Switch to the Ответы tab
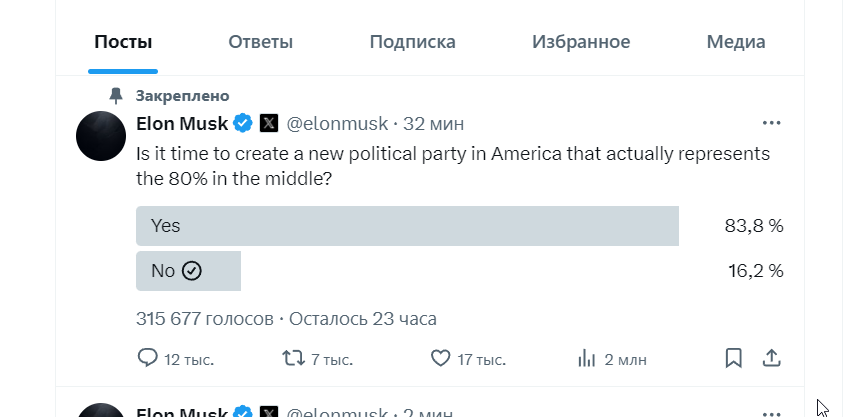Image resolution: width=847 pixels, height=417 pixels. point(260,42)
